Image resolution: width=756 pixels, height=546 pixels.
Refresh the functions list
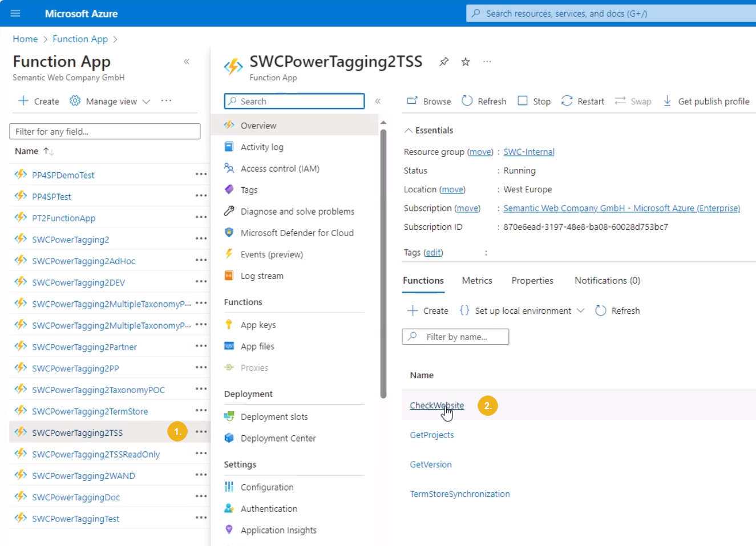(x=617, y=310)
